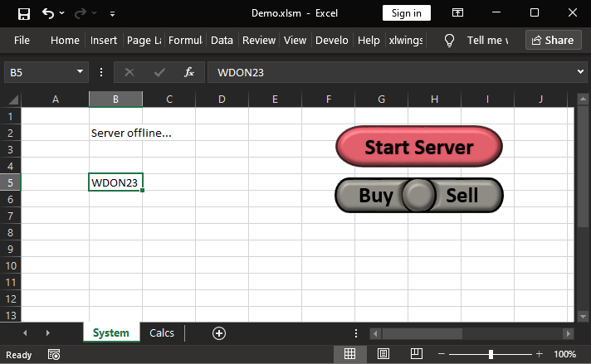Click the next sheet navigation arrow
The width and height of the screenshot is (591, 364).
pos(48,332)
